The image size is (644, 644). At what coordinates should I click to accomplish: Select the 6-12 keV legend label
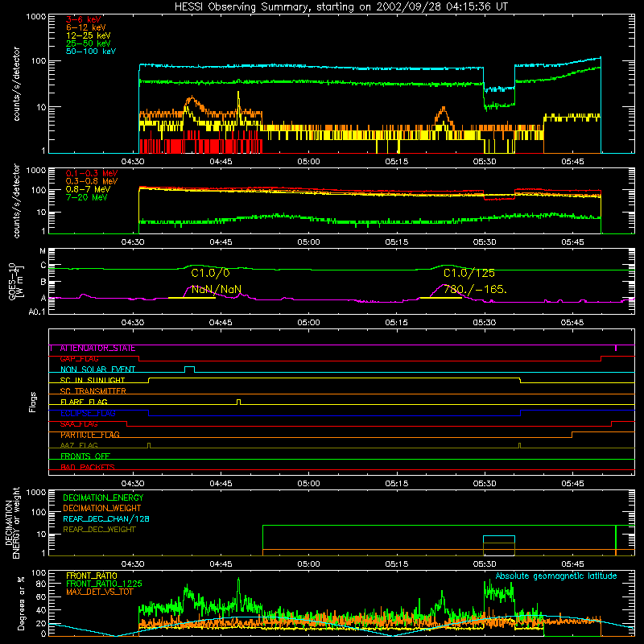86,27
